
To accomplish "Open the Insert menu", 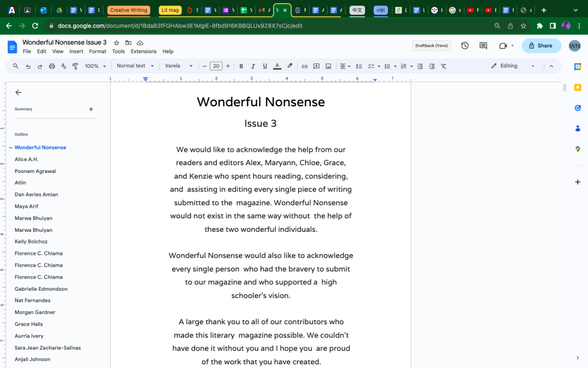I will point(76,52).
